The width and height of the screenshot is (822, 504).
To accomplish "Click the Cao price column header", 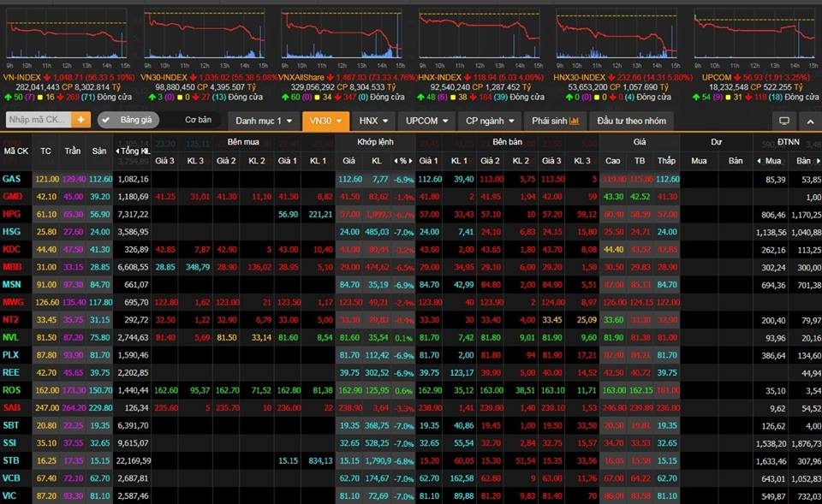I will 613,161.
